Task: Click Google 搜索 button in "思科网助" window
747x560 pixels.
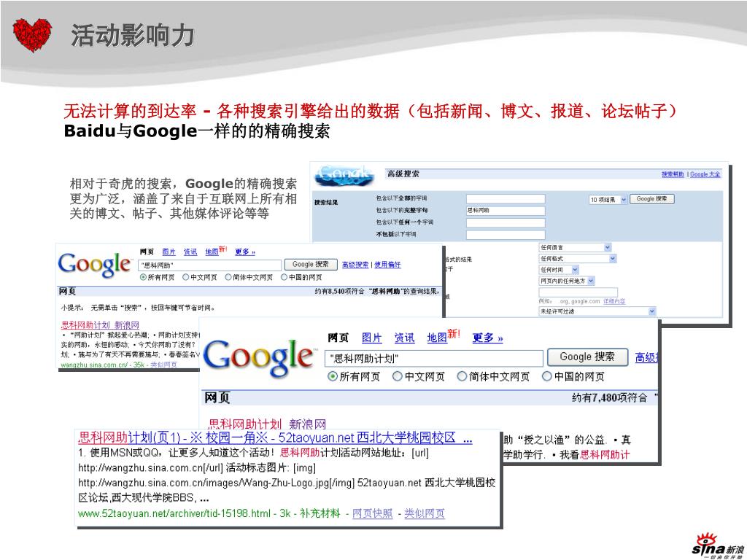Action: coord(311,264)
